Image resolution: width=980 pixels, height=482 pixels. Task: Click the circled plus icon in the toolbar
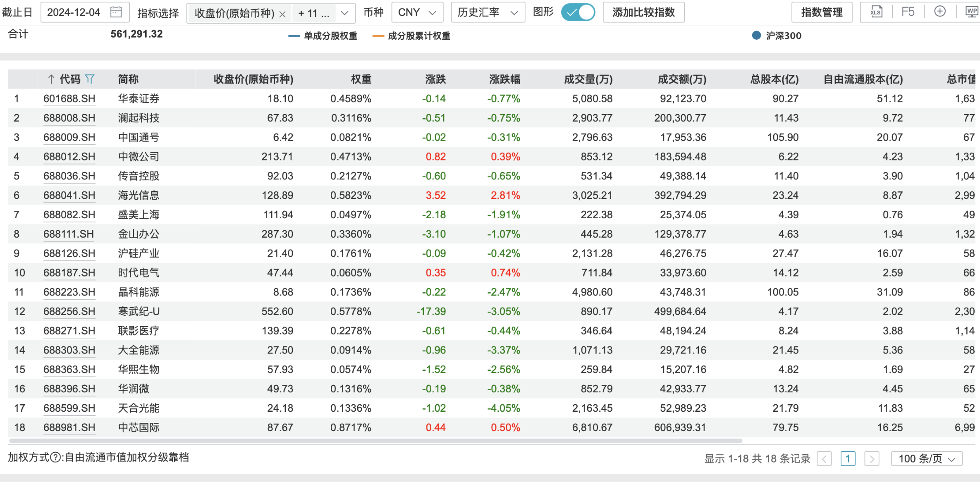coord(939,12)
